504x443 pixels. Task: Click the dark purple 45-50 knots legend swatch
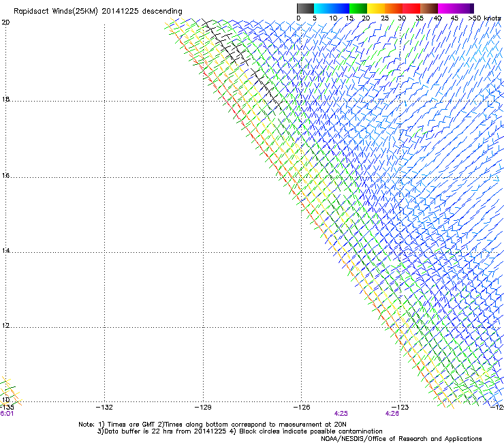pyautogui.click(x=464, y=8)
